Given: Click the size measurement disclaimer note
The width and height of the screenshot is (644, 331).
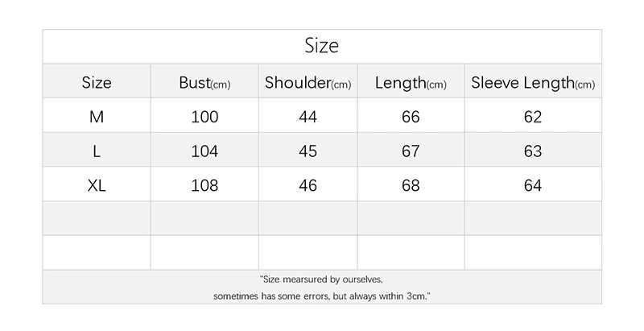Looking at the screenshot, I should (x=322, y=288).
